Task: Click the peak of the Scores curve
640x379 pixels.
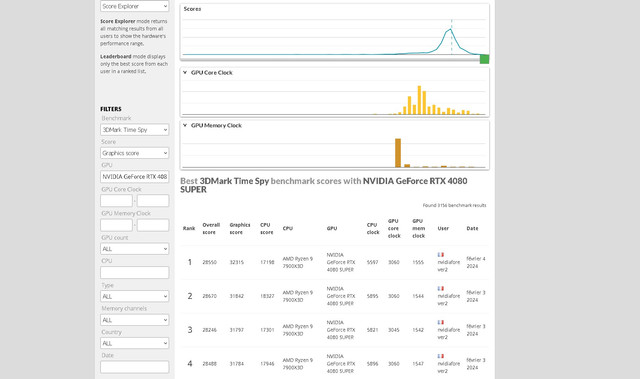Action: click(451, 29)
